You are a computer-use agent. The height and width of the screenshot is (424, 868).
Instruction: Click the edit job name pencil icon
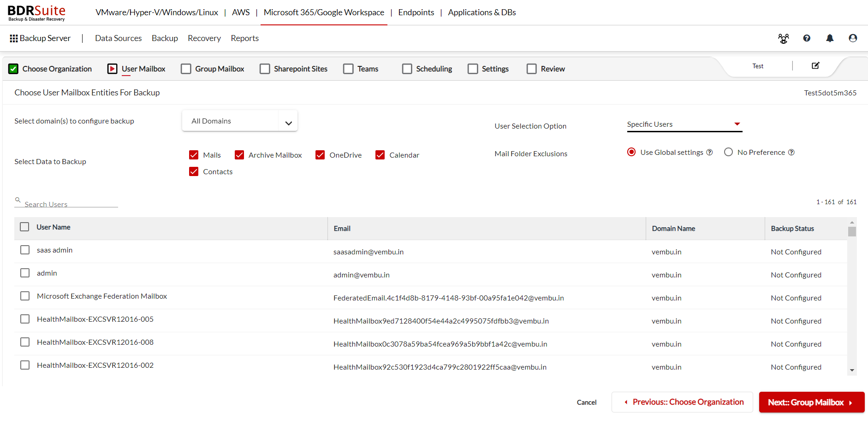pos(815,65)
